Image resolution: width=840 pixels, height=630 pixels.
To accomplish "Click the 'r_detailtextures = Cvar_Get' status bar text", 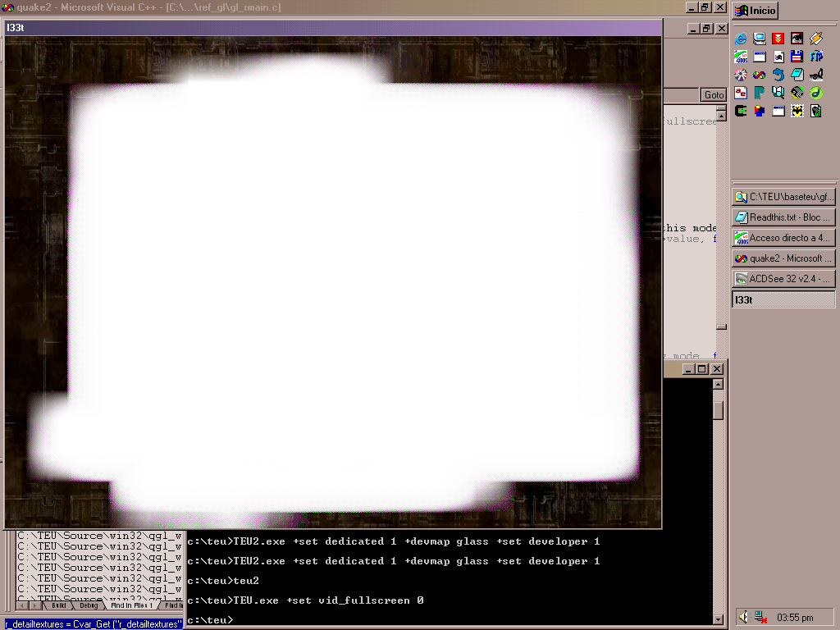I will [94, 624].
